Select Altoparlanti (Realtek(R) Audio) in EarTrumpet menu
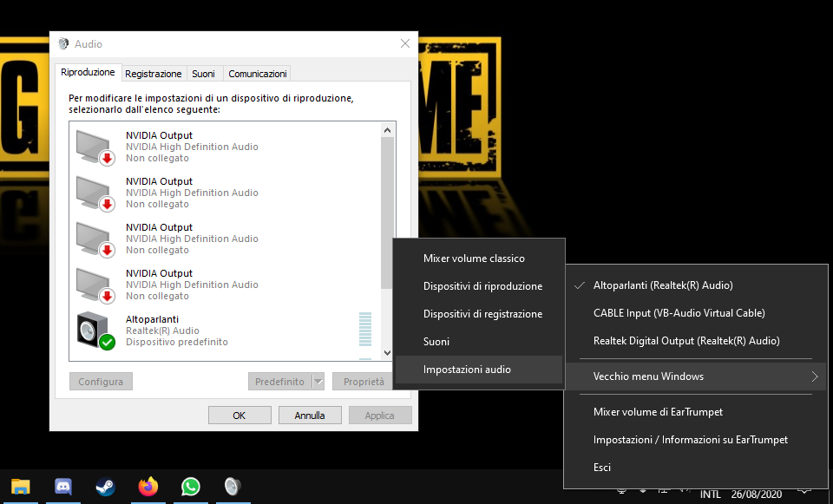833x504 pixels. point(696,285)
